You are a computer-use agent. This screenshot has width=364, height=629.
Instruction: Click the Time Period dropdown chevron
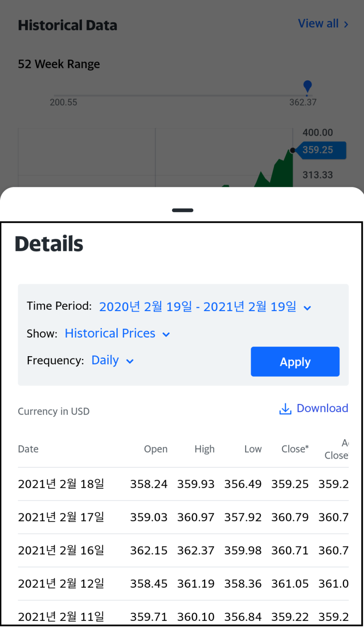(x=307, y=308)
